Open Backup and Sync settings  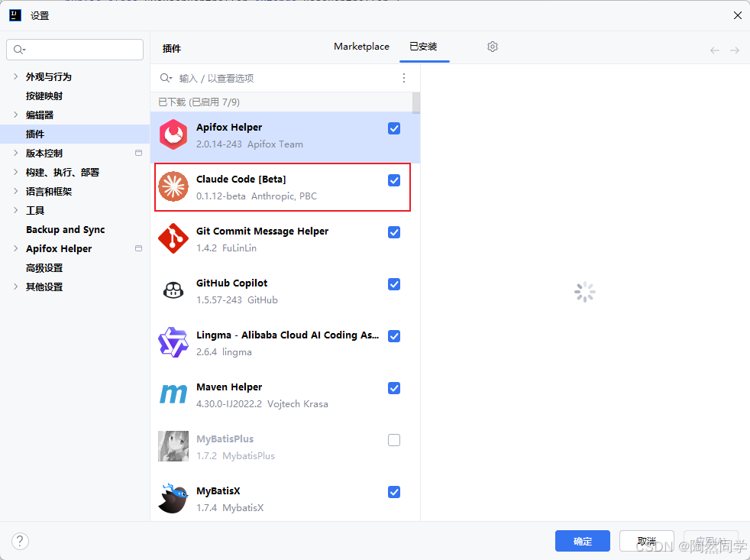point(66,230)
